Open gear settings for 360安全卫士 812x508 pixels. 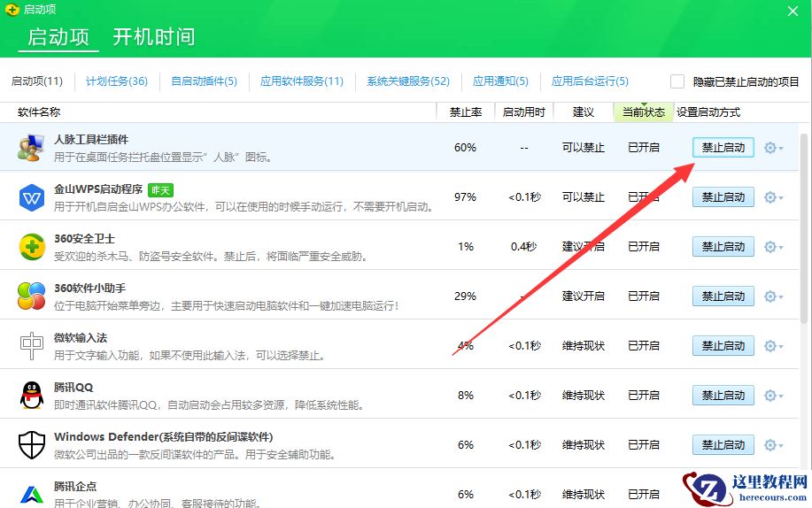(x=773, y=247)
